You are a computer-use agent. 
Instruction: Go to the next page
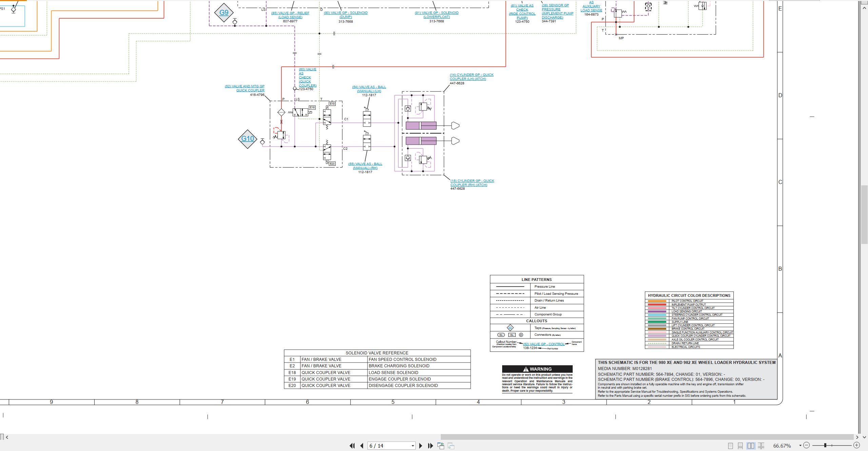(421, 446)
